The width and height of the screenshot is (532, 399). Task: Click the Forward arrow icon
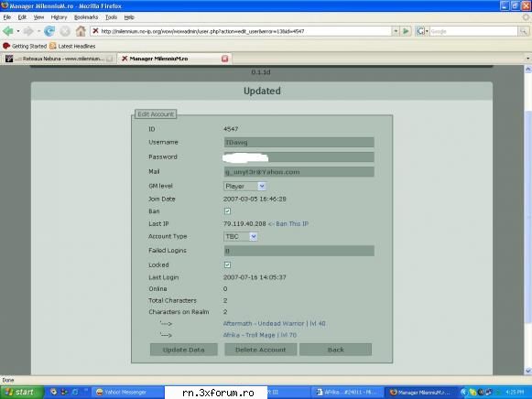28,31
